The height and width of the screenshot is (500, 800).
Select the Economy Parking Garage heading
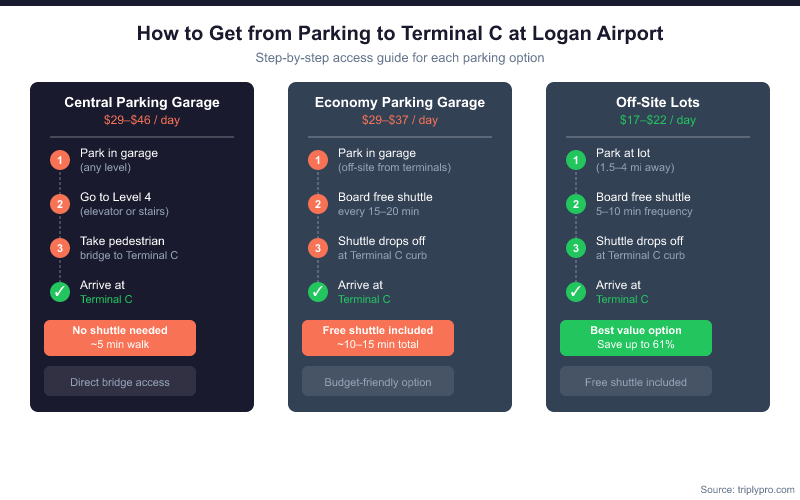coord(400,102)
